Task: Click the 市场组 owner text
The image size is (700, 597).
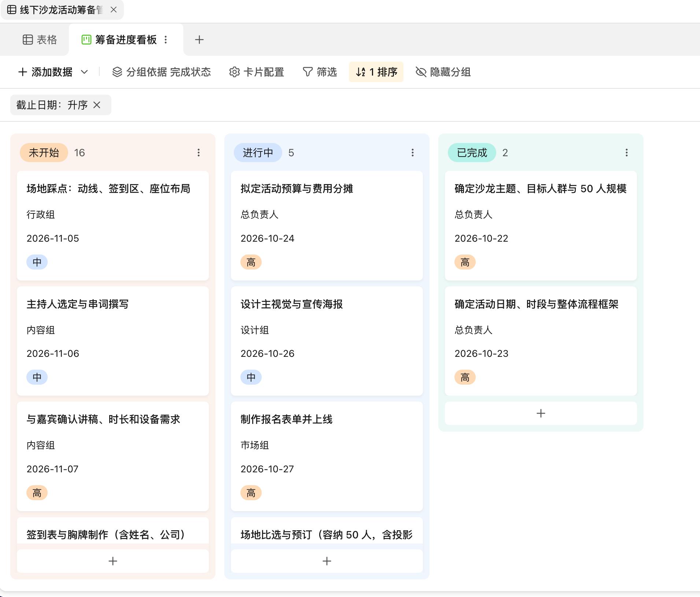Action: [x=255, y=445]
